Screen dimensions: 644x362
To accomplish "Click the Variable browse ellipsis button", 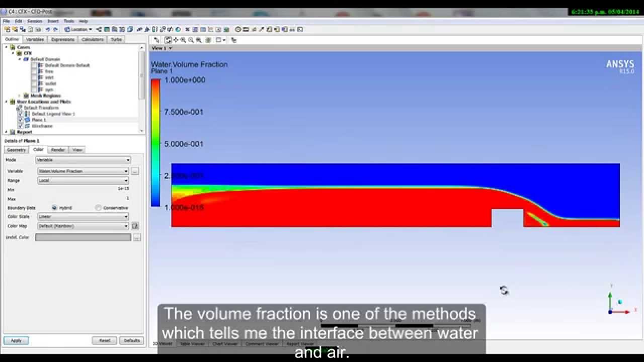I will 135,171.
